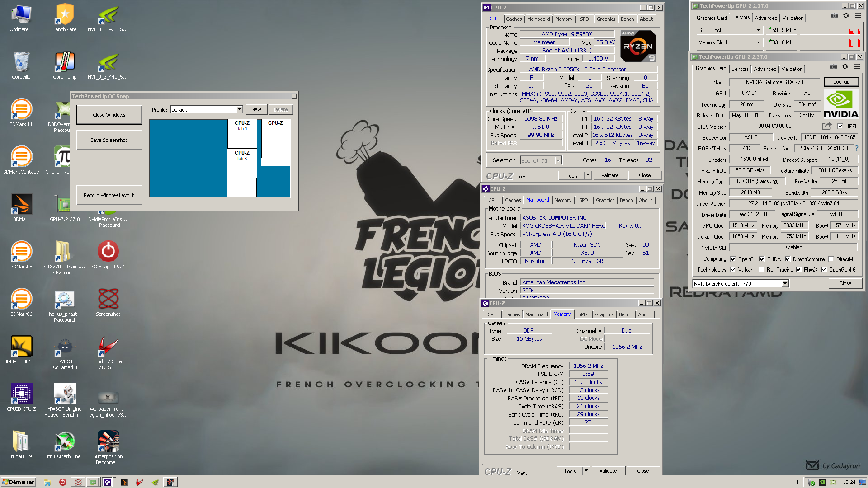This screenshot has width=868, height=488.
Task: Enable the DirectML checkbox
Action: pos(831,259)
